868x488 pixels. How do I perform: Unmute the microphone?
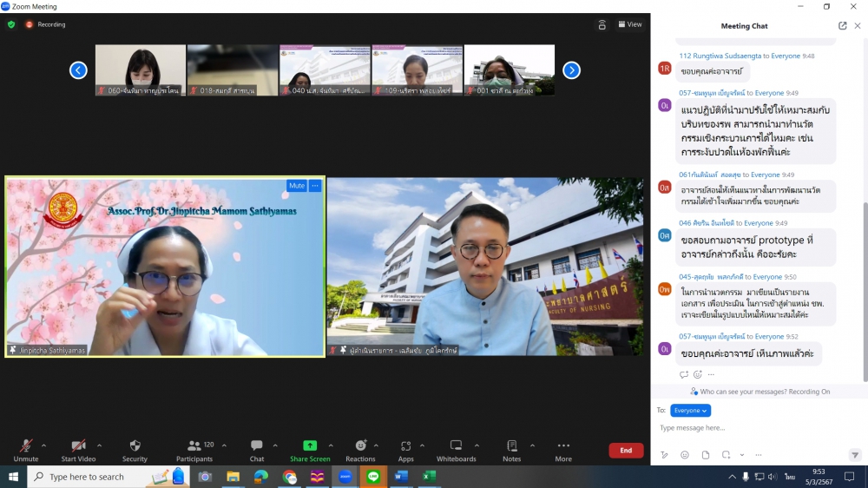click(26, 449)
